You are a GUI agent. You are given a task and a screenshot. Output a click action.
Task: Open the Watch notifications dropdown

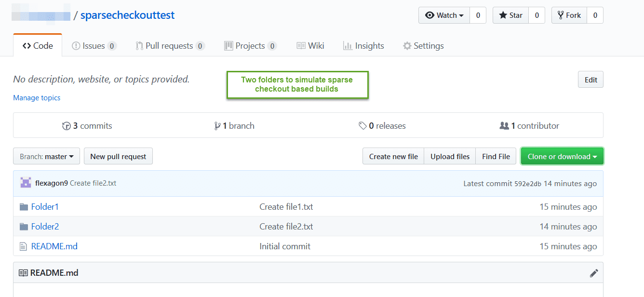point(444,15)
